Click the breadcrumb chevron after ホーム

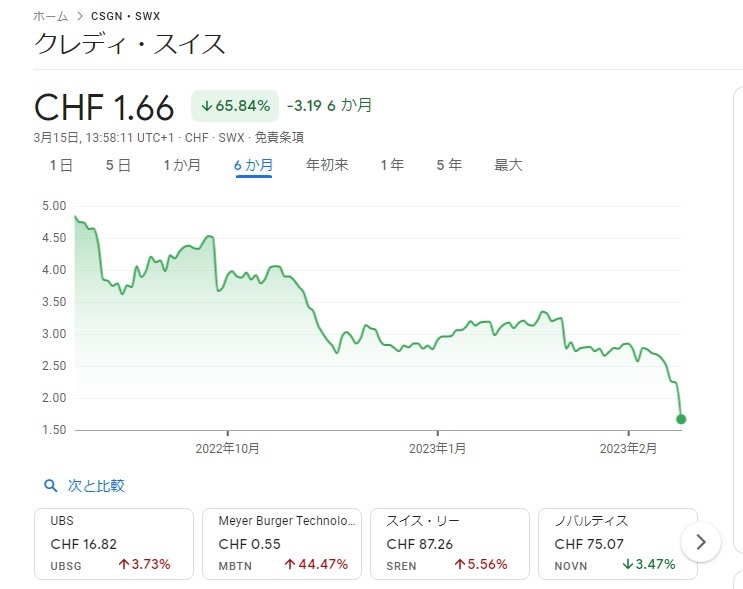coord(80,16)
